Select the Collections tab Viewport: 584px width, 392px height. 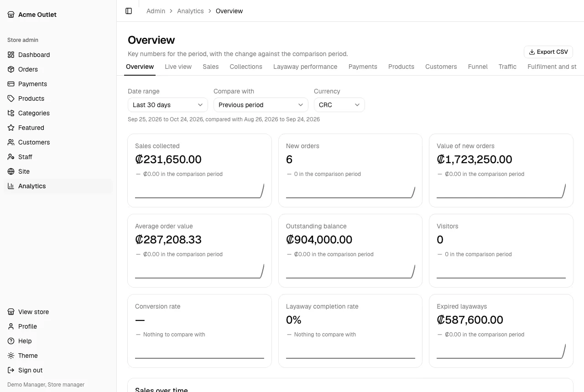tap(246, 67)
